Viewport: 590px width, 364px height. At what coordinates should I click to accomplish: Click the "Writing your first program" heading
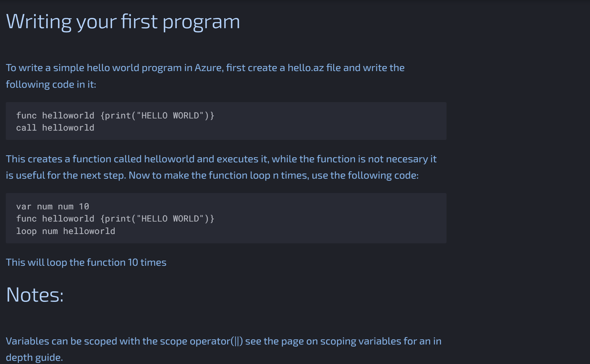pyautogui.click(x=123, y=22)
